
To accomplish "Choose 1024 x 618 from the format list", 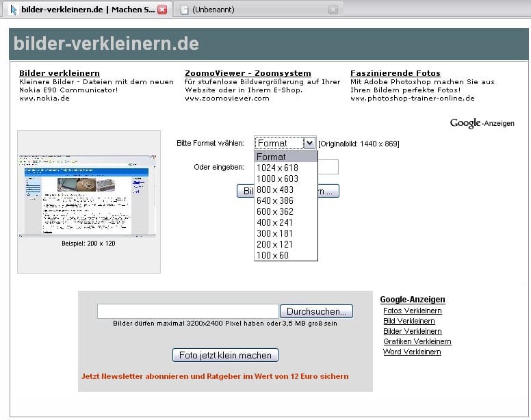I will tap(286, 168).
